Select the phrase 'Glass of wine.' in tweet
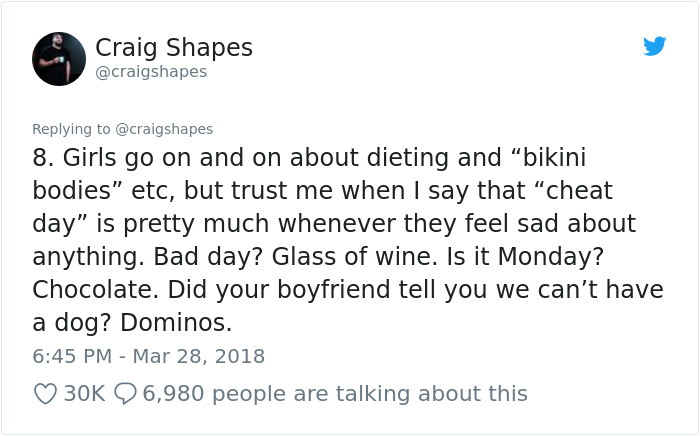 point(355,257)
